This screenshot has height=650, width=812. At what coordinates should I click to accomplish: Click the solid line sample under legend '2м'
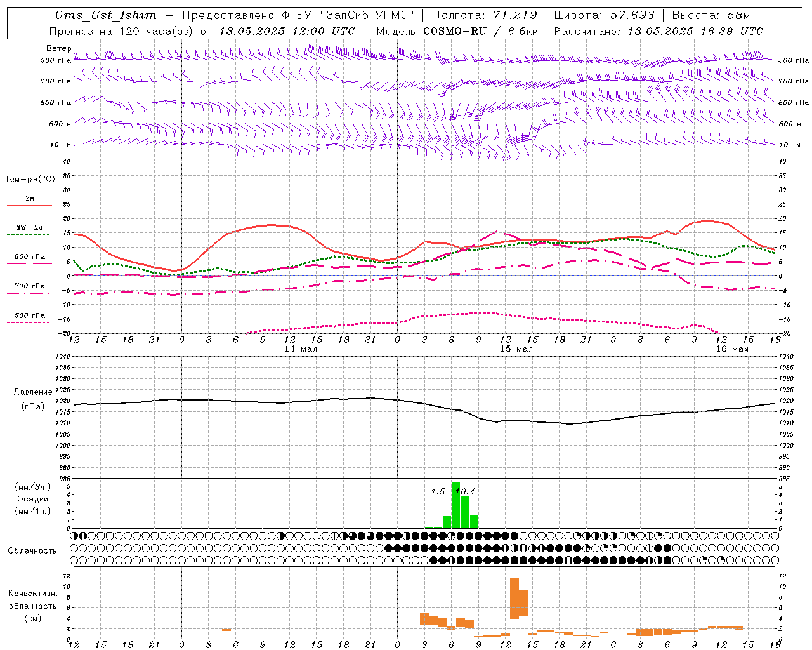pyautogui.click(x=29, y=205)
